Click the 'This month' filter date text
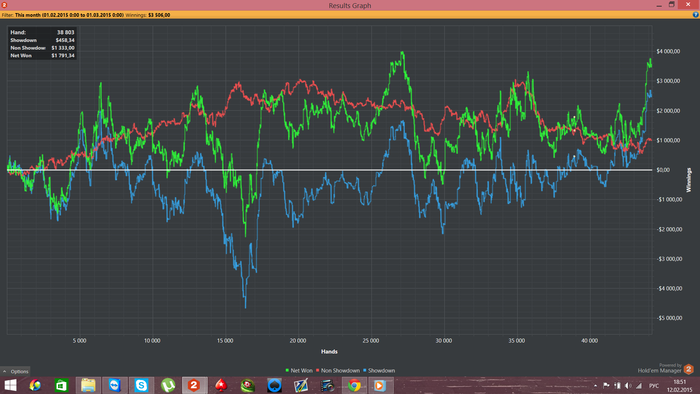The width and height of the screenshot is (700, 394). click(69, 15)
